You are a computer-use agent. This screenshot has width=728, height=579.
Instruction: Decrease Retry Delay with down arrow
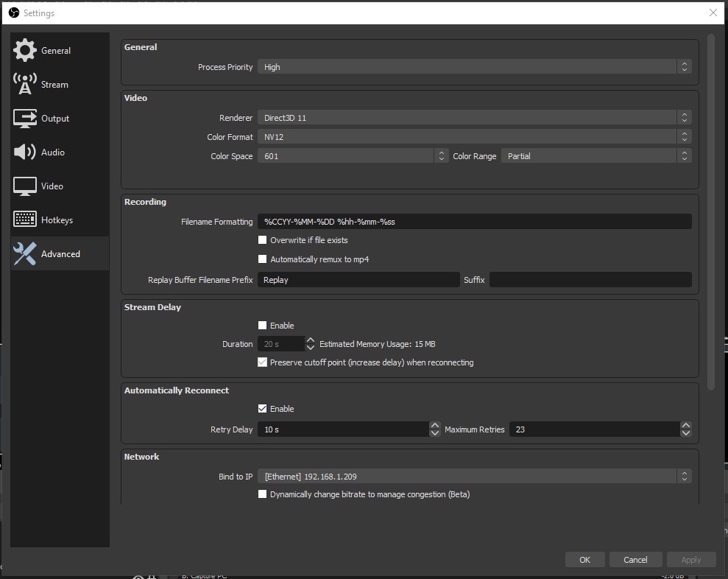coord(434,433)
